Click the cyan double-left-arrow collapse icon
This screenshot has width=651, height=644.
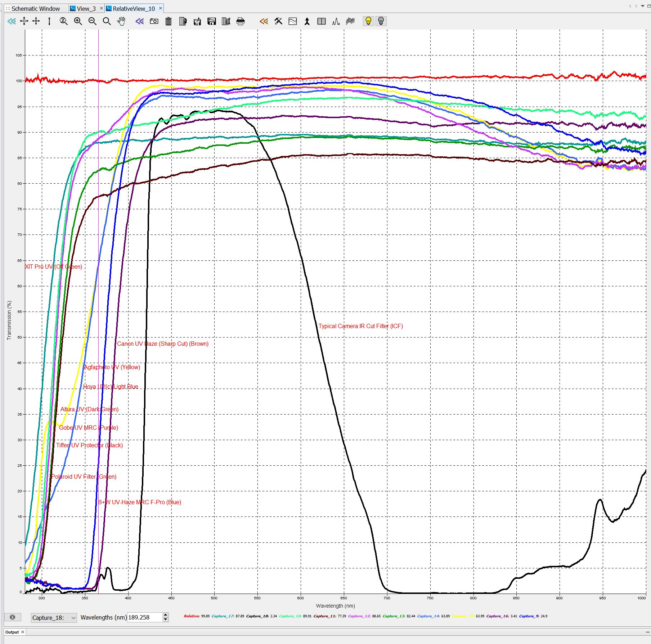12,21
